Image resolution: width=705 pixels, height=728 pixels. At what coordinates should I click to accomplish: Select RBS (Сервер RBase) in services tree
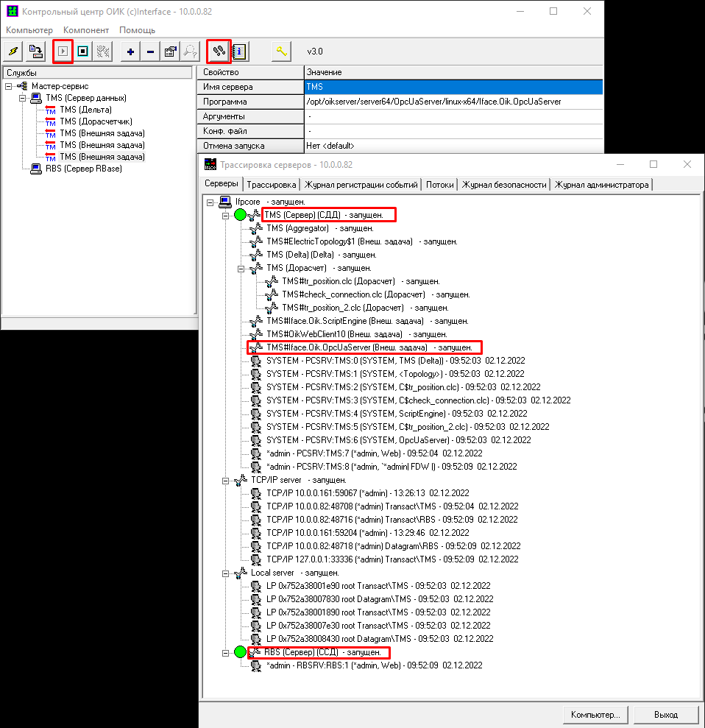(83, 169)
